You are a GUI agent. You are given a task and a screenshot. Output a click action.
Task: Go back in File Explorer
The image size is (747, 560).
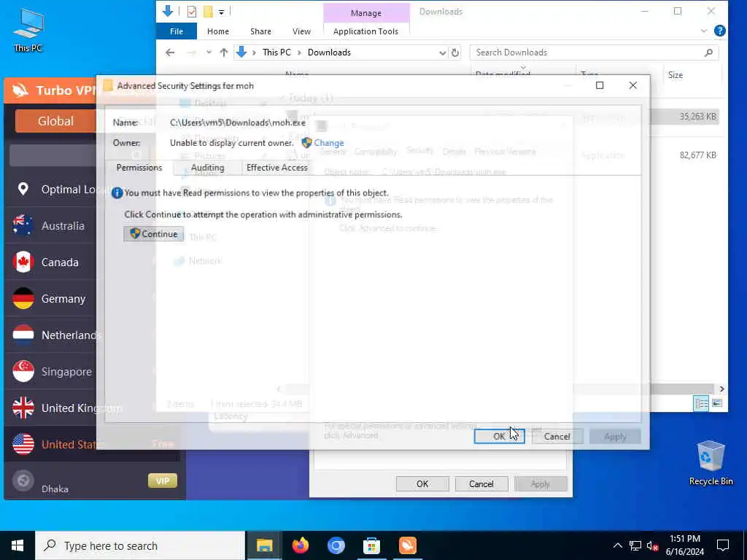coord(170,52)
